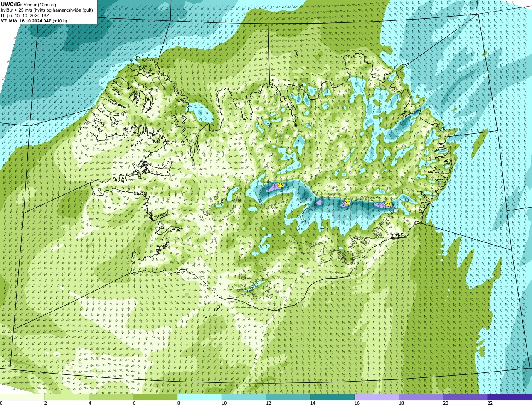Click the yellow 27 gust label in the map's middle

[347, 202]
